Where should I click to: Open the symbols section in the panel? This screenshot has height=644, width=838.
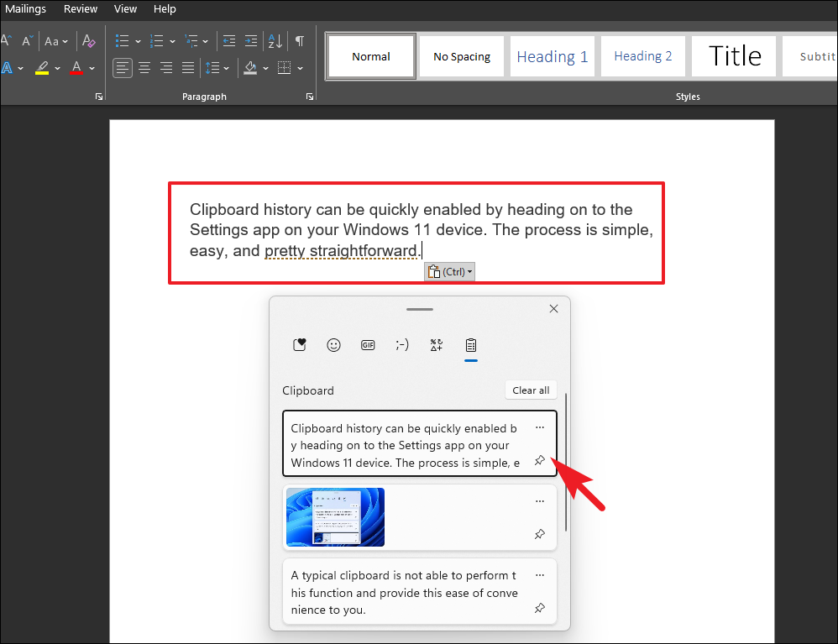pos(436,344)
